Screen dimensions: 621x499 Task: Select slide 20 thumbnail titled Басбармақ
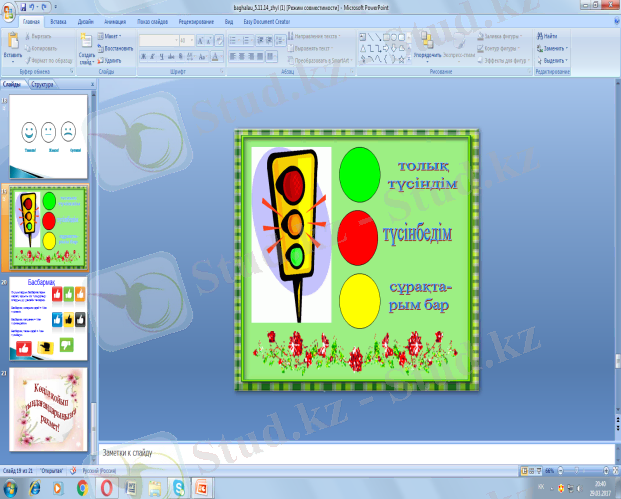[x=48, y=318]
